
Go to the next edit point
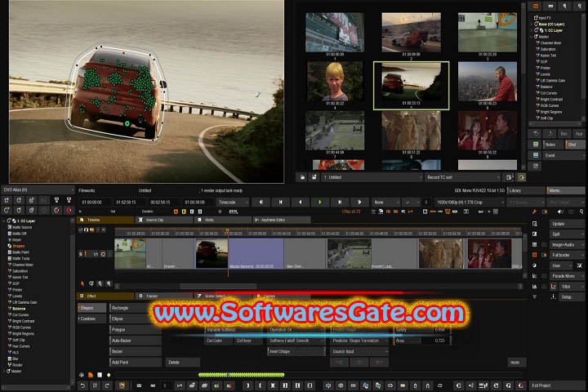340,203
